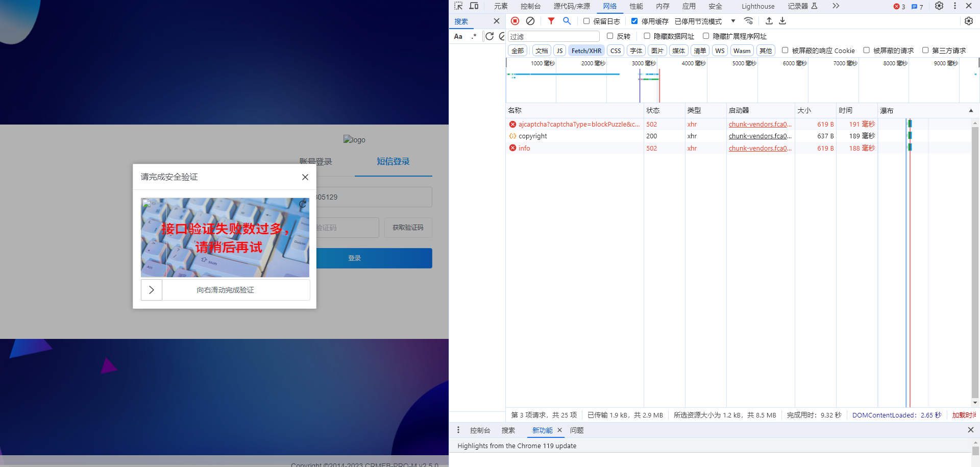This screenshot has height=467, width=980.
Task: Select the copyright request row
Action: point(738,136)
